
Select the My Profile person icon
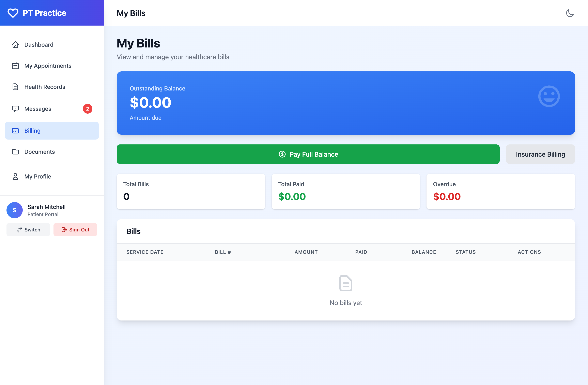pos(15,176)
